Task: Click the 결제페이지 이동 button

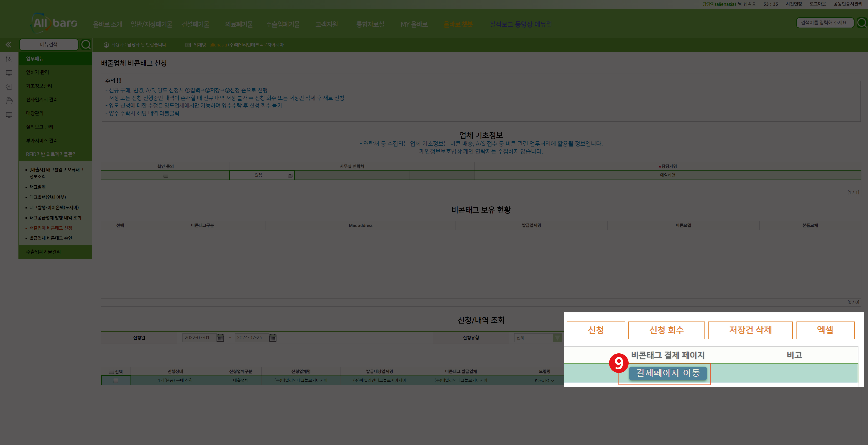Action: coord(668,373)
